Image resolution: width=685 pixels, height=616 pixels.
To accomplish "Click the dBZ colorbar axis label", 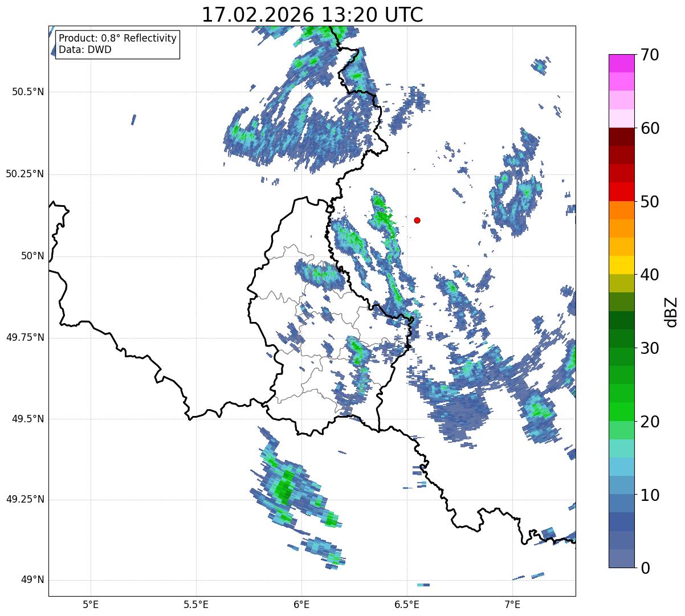I will pos(671,311).
